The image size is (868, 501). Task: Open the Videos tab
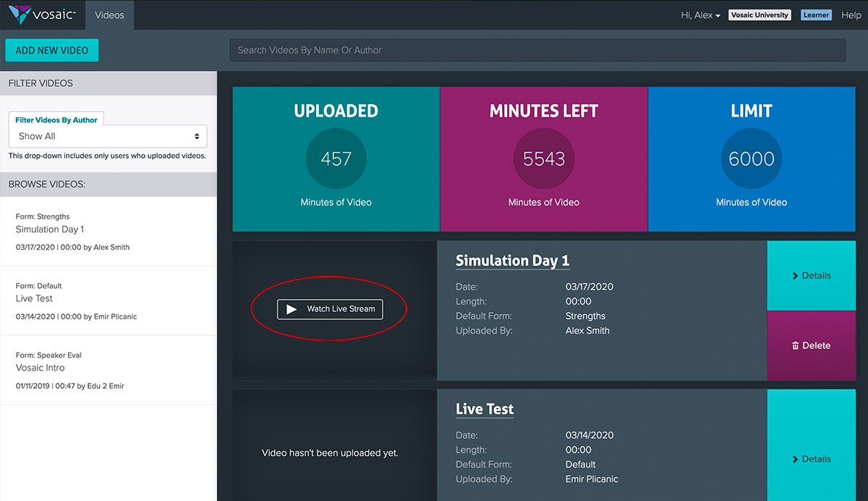[109, 15]
